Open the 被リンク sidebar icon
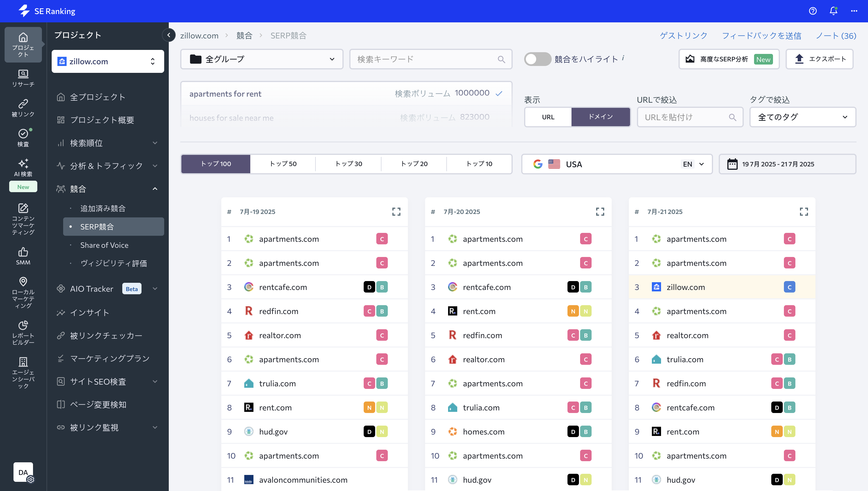This screenshot has height=491, width=868. pyautogui.click(x=23, y=108)
